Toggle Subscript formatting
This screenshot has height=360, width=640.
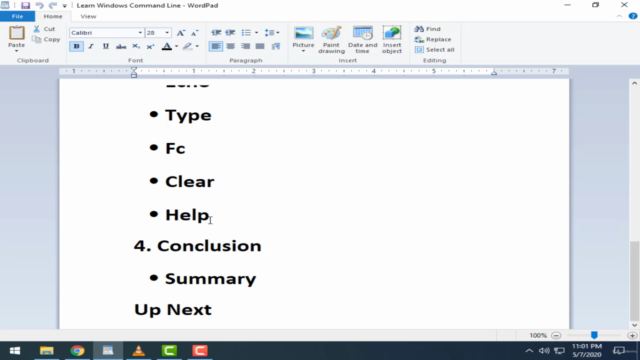pos(136,46)
